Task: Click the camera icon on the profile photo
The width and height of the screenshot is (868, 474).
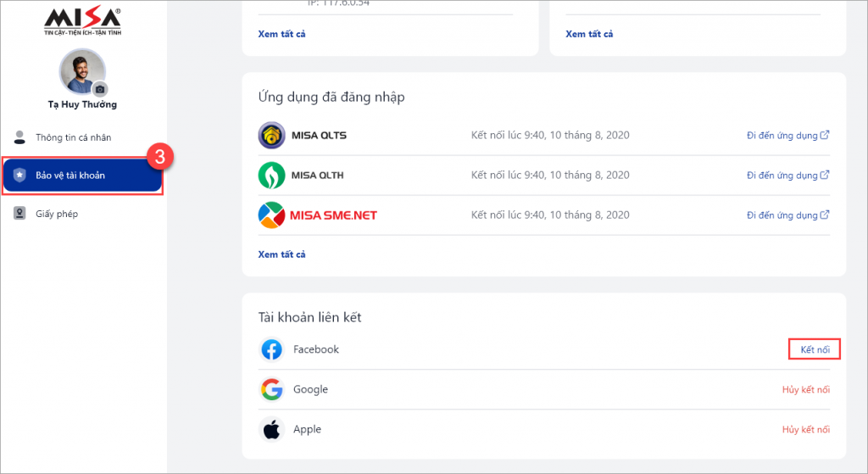Action: (100, 89)
